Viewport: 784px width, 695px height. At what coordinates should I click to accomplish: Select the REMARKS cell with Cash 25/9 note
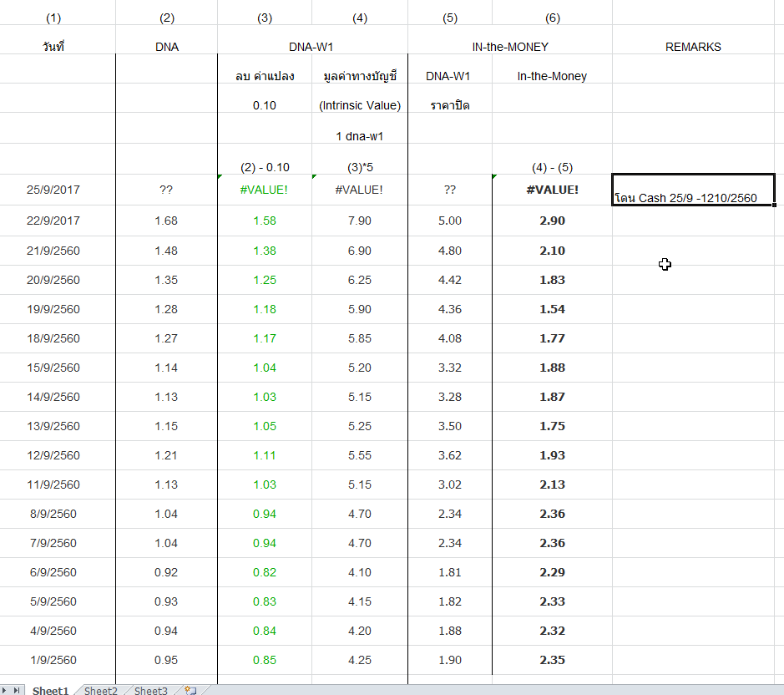tap(693, 190)
